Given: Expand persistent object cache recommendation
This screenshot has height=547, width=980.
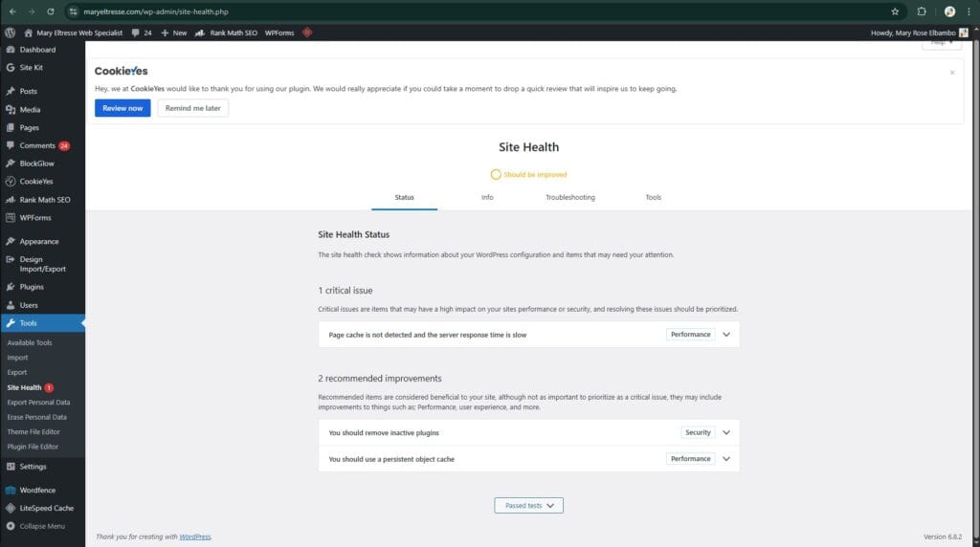Looking at the screenshot, I should (726, 459).
